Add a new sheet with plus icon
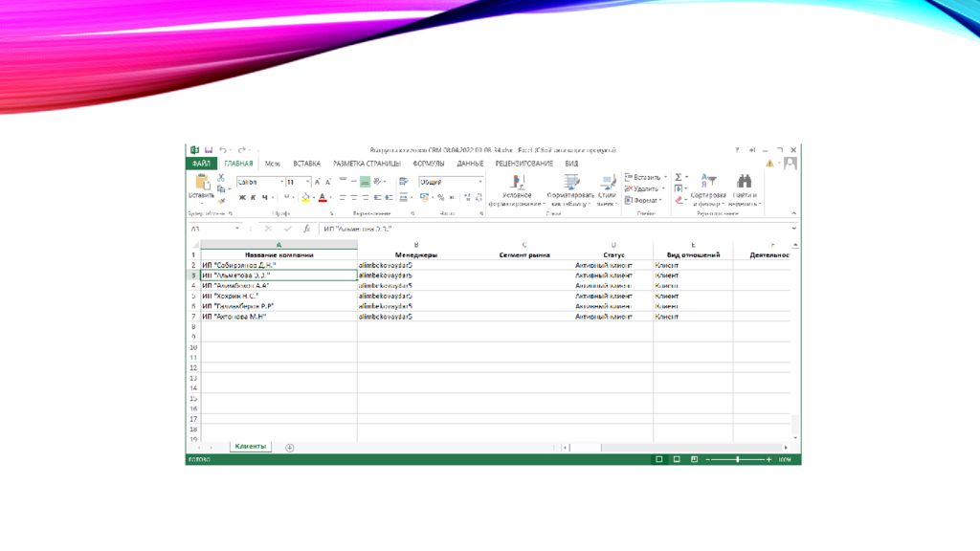980x551 pixels. (x=290, y=448)
